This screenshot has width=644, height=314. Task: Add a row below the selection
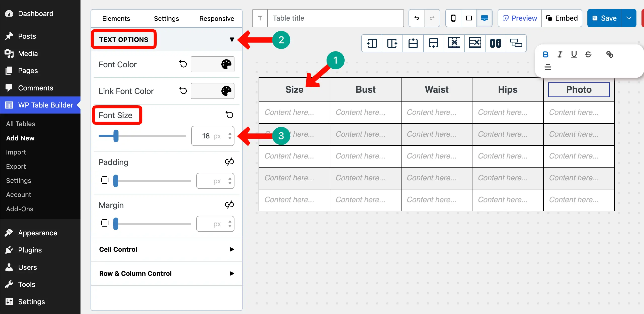tap(433, 43)
